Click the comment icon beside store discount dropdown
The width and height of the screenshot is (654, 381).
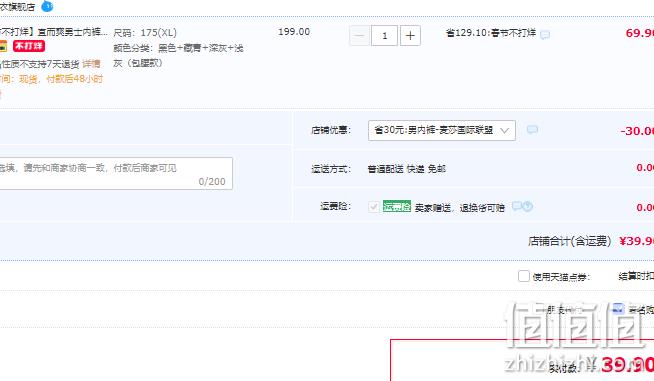pyautogui.click(x=532, y=130)
